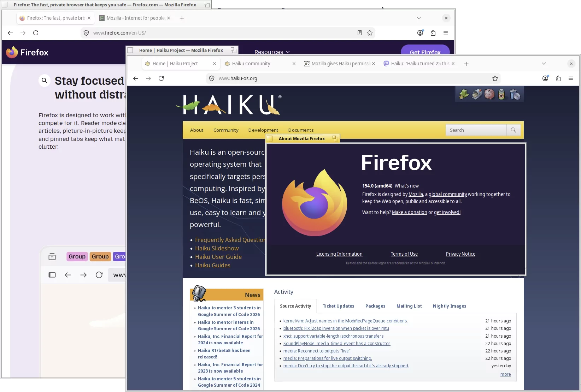Open the About menu on the Haiku site
581x392 pixels.
196,130
